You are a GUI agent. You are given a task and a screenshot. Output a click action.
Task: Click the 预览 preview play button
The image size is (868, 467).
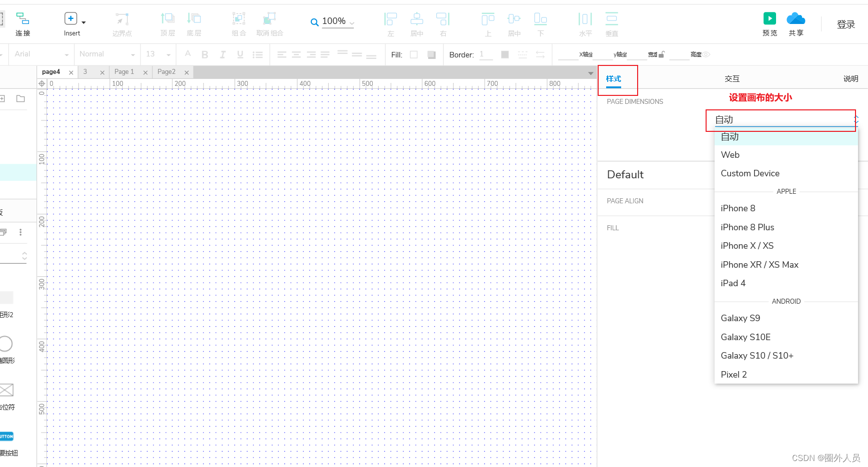click(x=770, y=18)
